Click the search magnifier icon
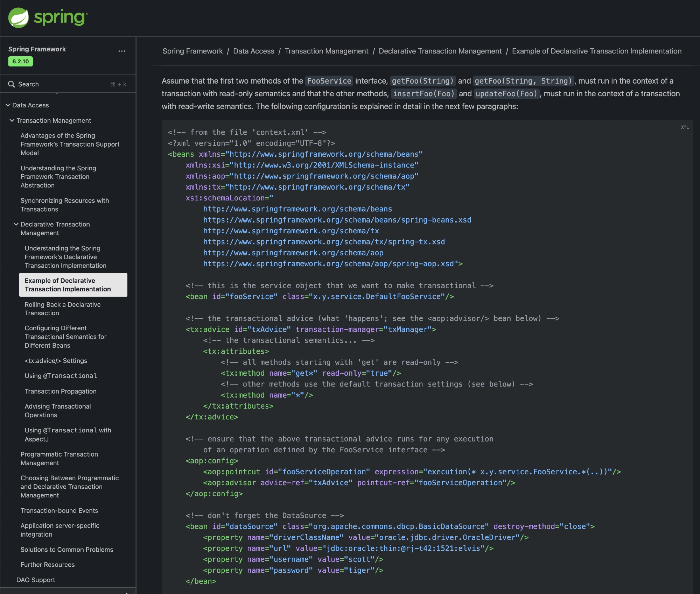The width and height of the screenshot is (700, 594). coord(11,84)
